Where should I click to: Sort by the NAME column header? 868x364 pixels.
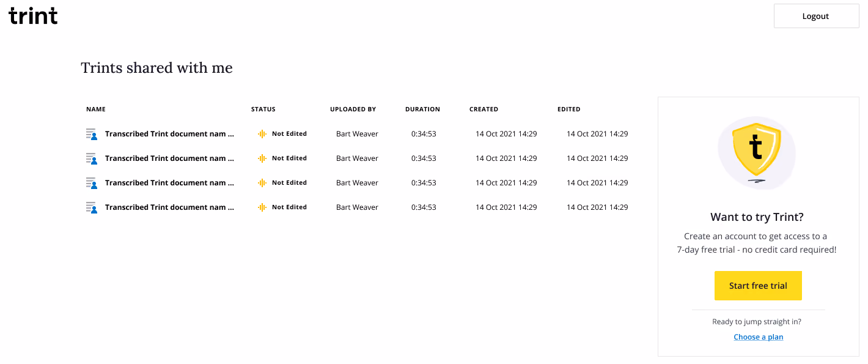[x=96, y=110]
